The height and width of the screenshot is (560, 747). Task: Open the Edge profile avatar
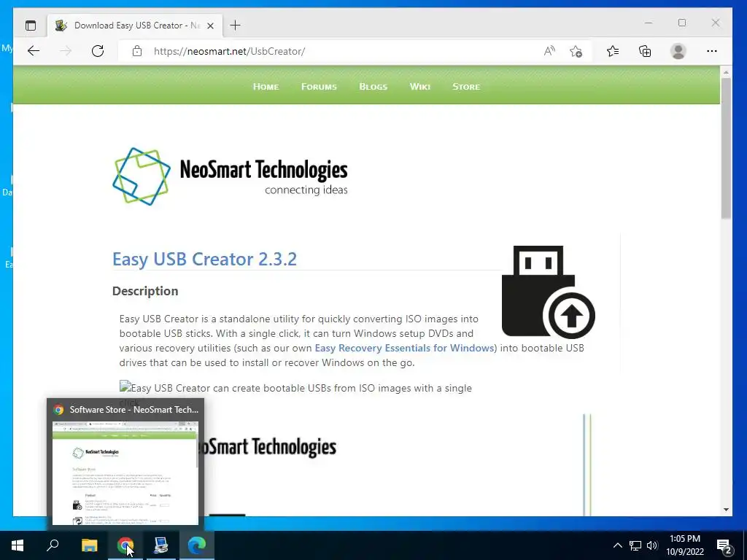[x=678, y=51]
